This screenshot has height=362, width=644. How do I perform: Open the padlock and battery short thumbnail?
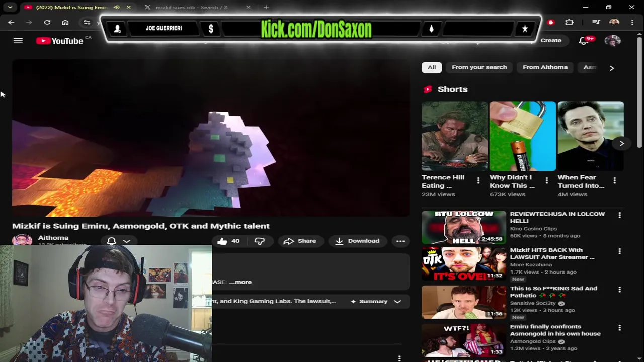pyautogui.click(x=522, y=136)
